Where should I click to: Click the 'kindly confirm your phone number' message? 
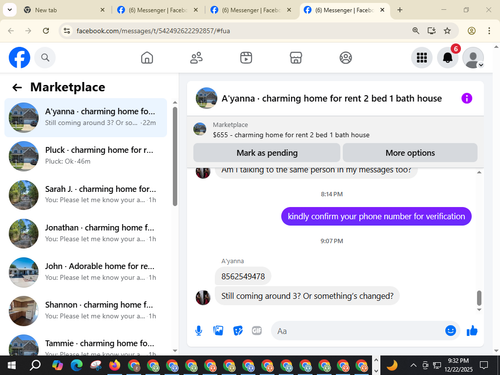pos(376,216)
